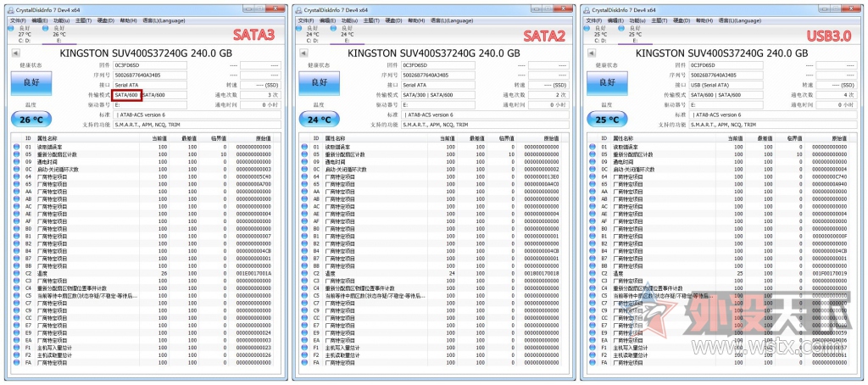This screenshot has height=385, width=868.
Task: Select E: disk tab (26 °C) in SATA3 window
Action: click(58, 34)
